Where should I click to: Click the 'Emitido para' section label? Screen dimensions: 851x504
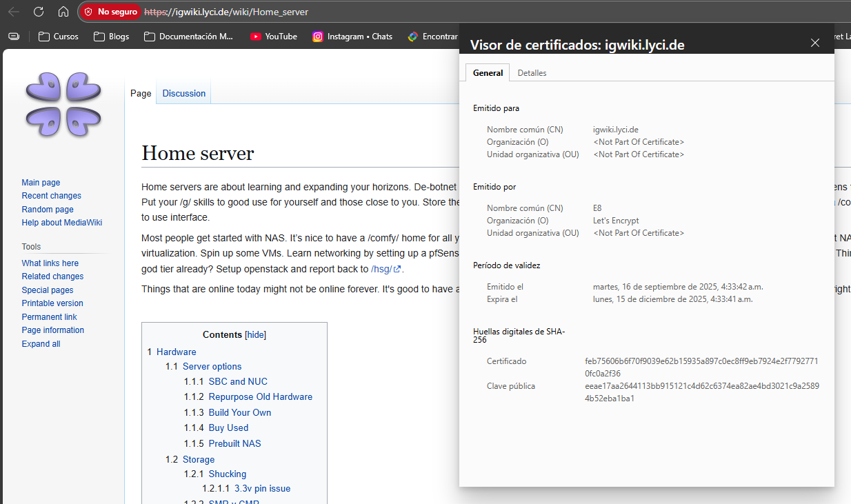(x=497, y=108)
